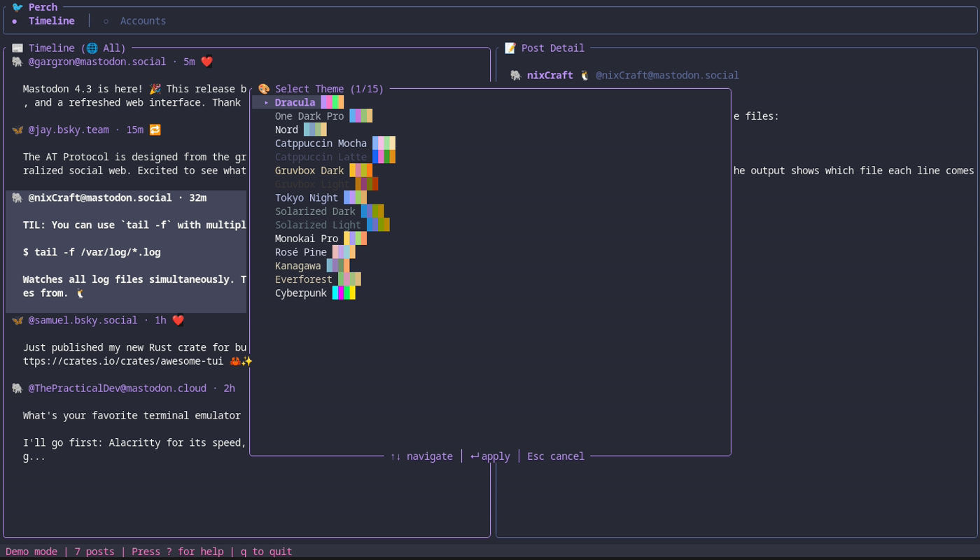Image resolution: width=980 pixels, height=560 pixels.
Task: Click the Solarized Light palette swatch
Action: pyautogui.click(x=378, y=225)
